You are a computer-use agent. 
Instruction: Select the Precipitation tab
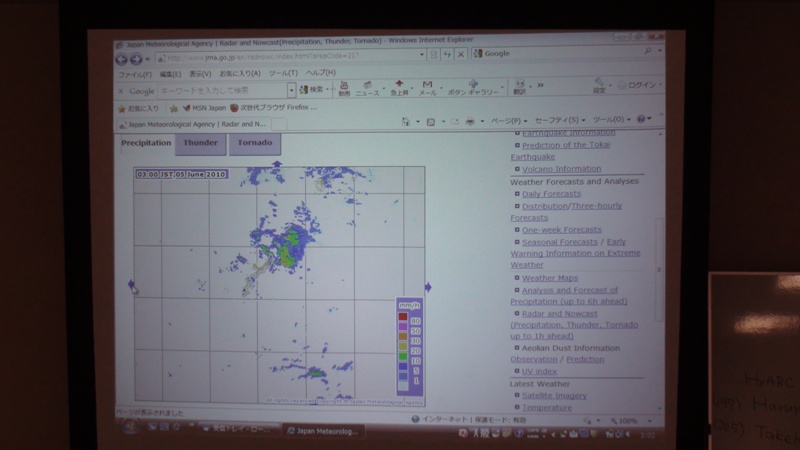click(x=146, y=143)
